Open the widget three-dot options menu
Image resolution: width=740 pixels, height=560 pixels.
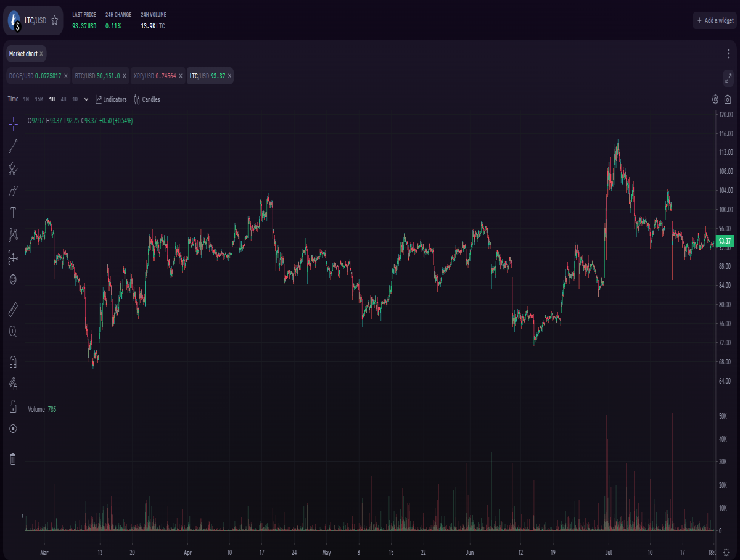coord(728,54)
